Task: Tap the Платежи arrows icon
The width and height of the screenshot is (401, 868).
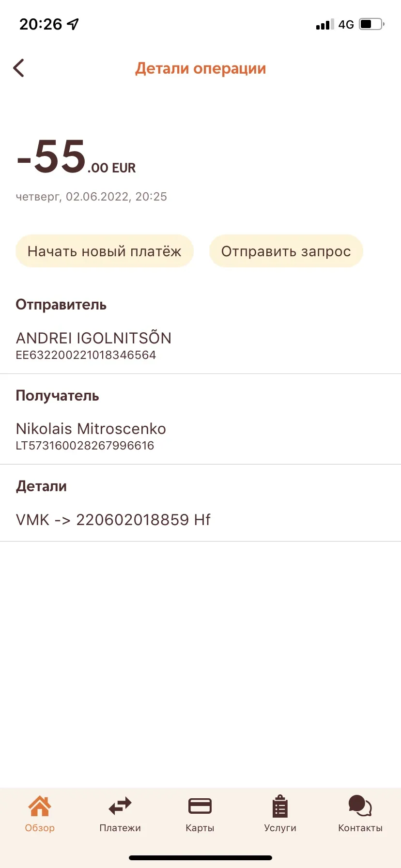Action: 120,806
